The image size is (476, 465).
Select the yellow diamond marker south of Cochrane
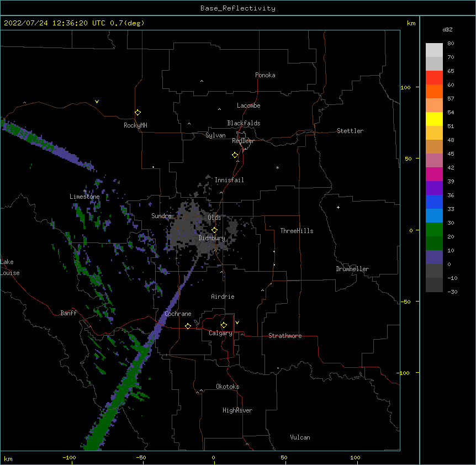tap(188, 326)
